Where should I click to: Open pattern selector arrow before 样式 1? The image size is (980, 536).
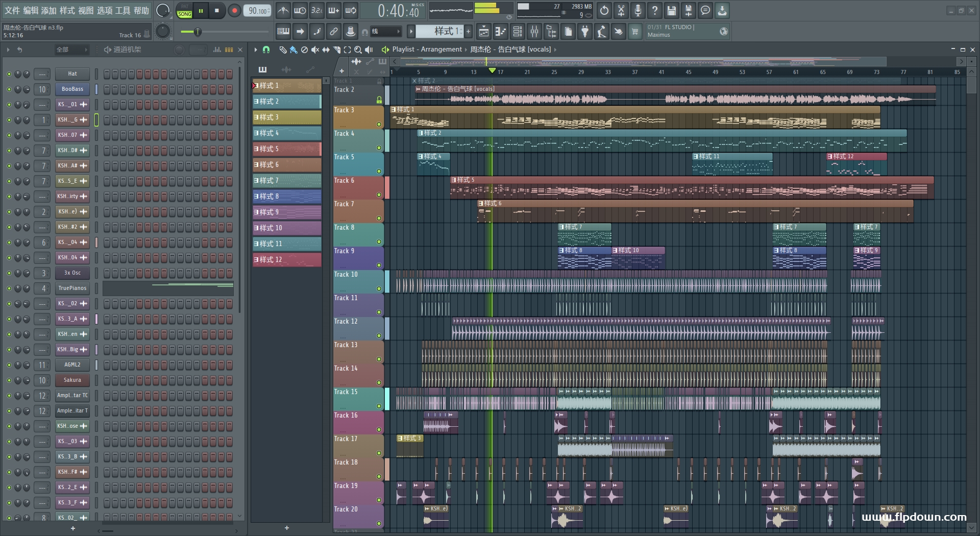pos(411,32)
